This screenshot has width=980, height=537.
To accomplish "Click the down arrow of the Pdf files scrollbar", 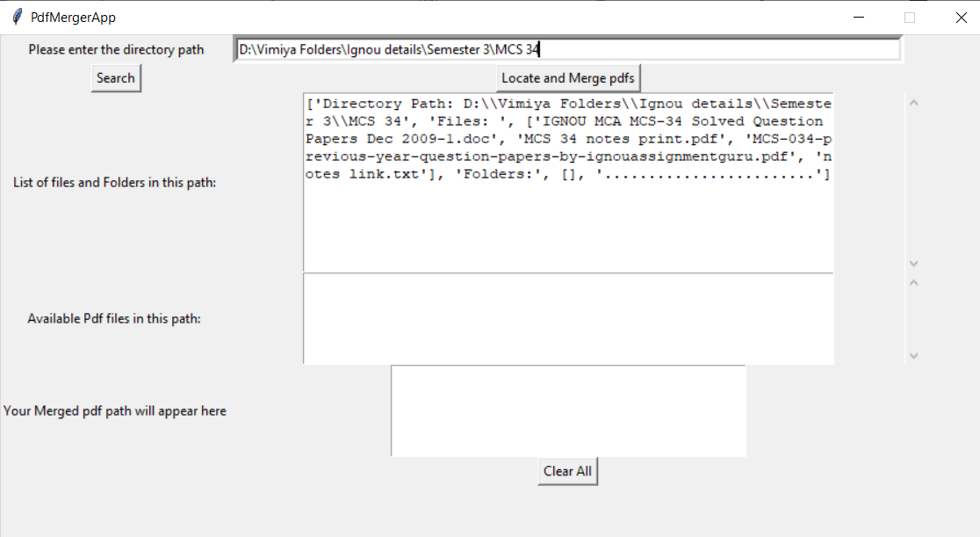I will point(913,355).
